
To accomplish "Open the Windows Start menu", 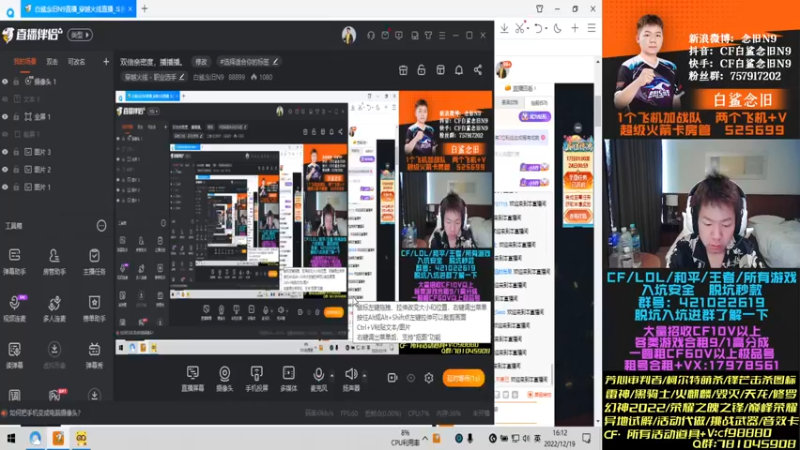I will click(11, 438).
